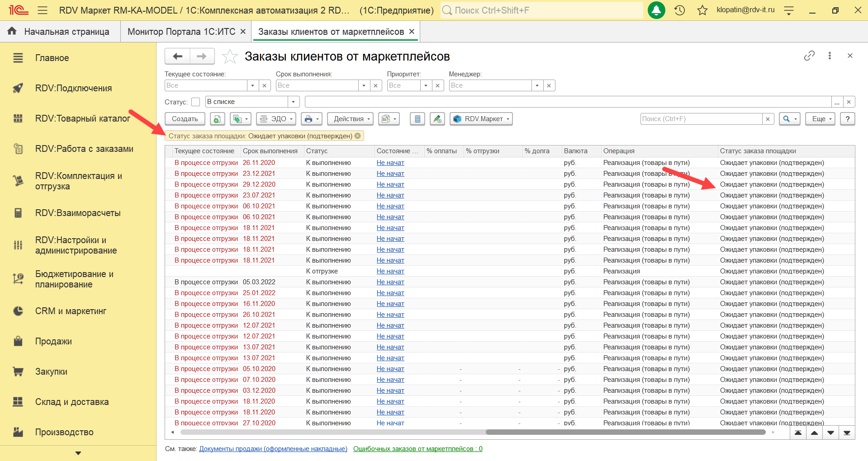Open the history clock icon in title bar
The image size is (868, 461).
pyautogui.click(x=679, y=10)
